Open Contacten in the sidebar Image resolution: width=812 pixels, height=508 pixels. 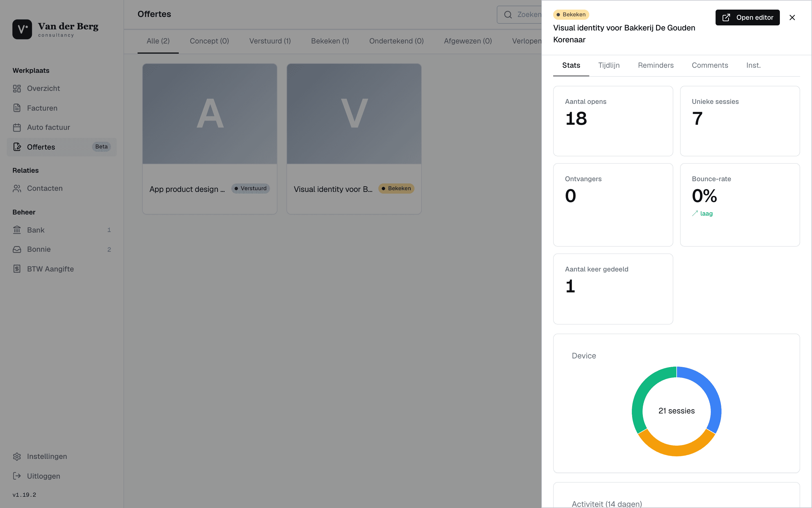pos(62,189)
